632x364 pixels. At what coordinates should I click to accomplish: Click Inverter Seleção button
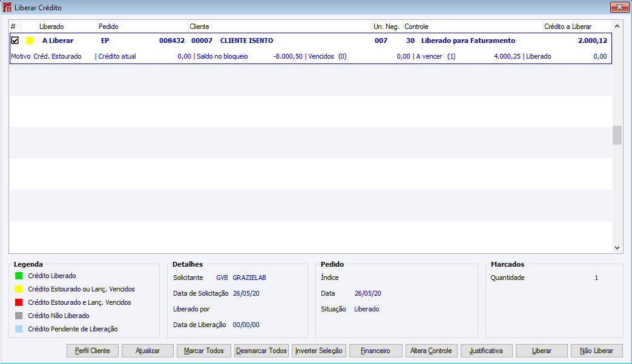coord(319,351)
